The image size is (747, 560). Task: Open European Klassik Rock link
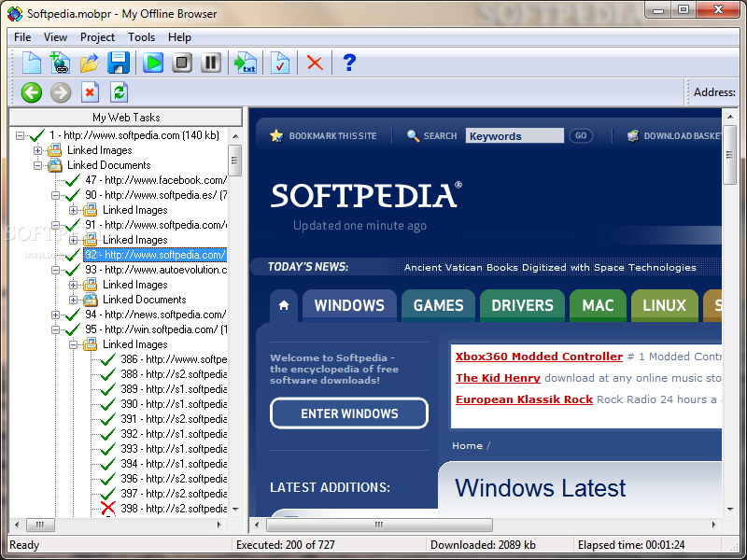point(524,399)
